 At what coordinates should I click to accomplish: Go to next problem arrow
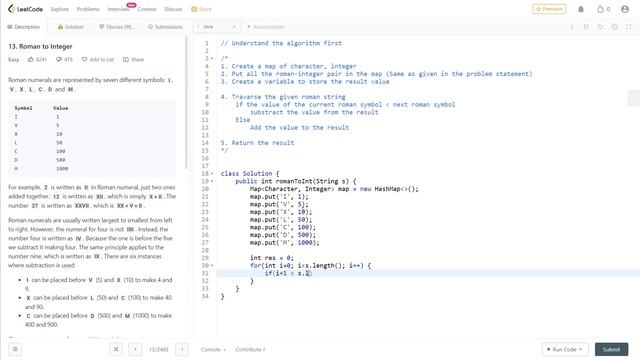point(182,349)
